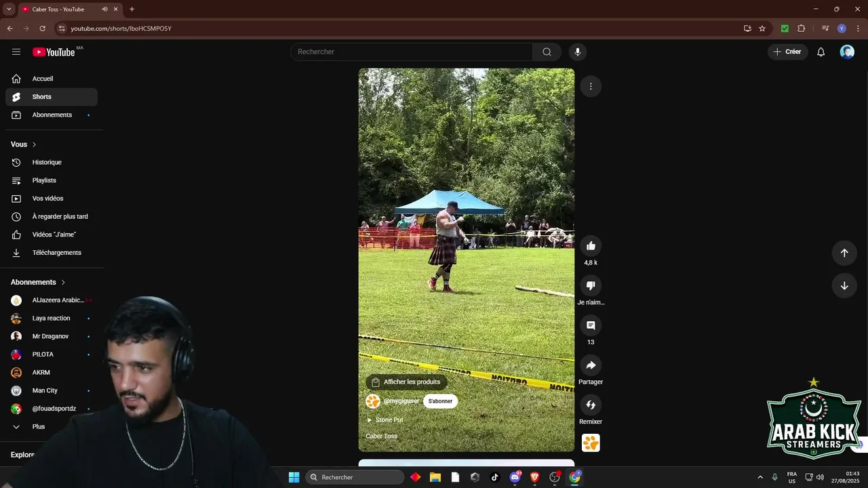This screenshot has height=488, width=868.
Task: Go back in browser history
Action: (x=9, y=28)
